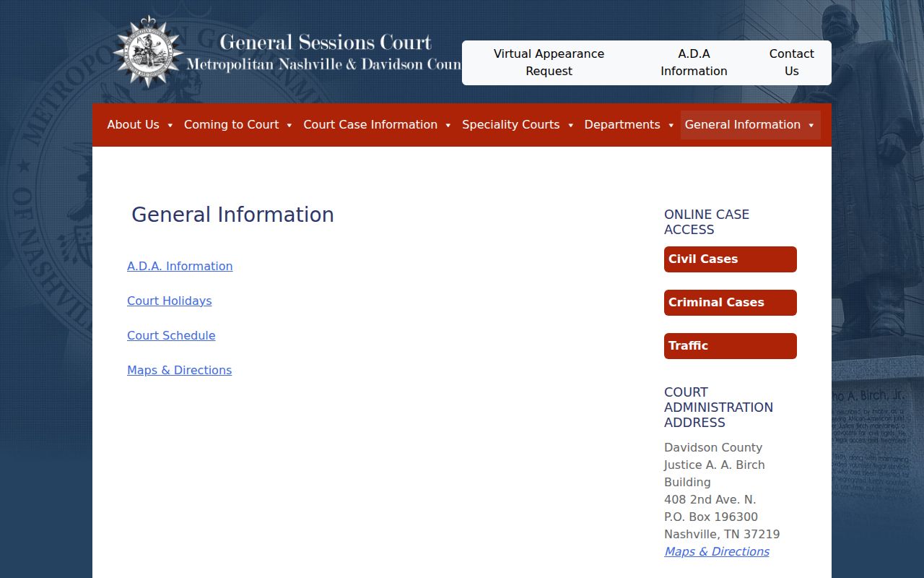Screen dimensions: 924x578
Task: Expand the Court Case Information dropdown arrow
Action: click(x=448, y=125)
